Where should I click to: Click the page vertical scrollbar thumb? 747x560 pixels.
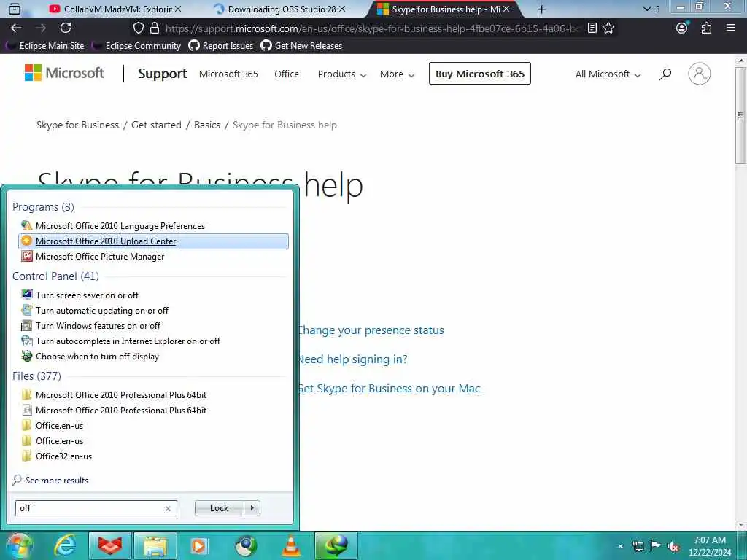tap(740, 116)
